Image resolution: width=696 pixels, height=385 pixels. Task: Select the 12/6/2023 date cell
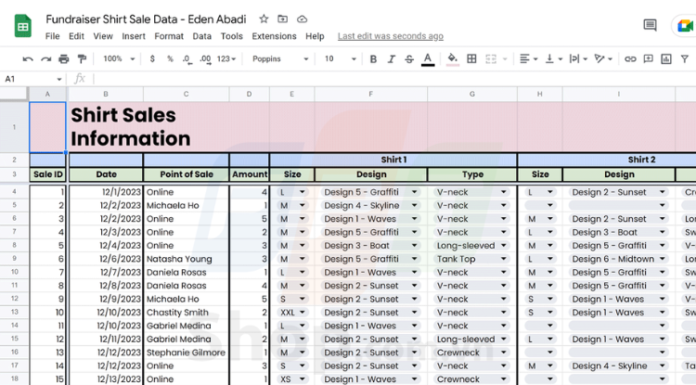[x=106, y=259]
